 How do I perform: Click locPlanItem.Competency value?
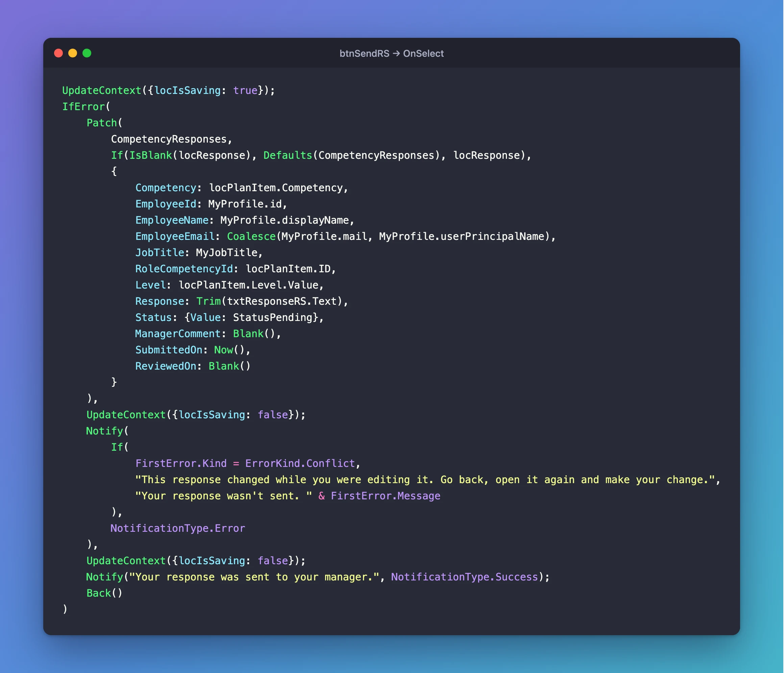(276, 188)
